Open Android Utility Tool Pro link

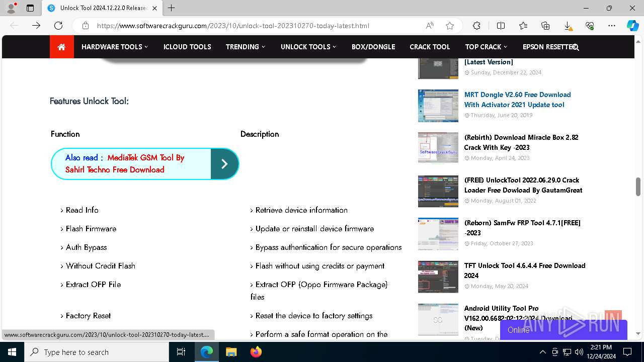tap(518, 318)
